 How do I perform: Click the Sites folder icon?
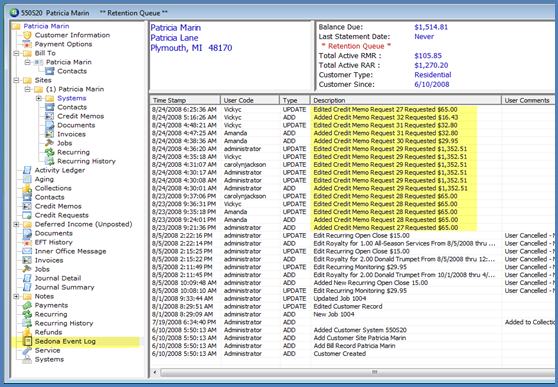pyautogui.click(x=27, y=80)
